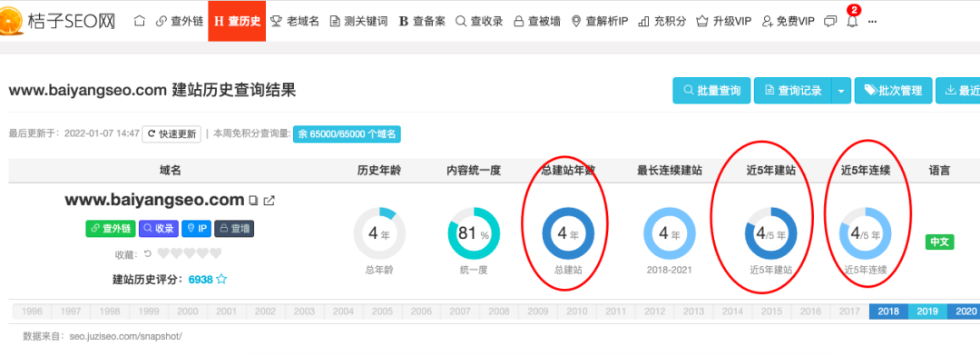Select year 2020 on timeline
980x356 pixels.
[x=964, y=311]
